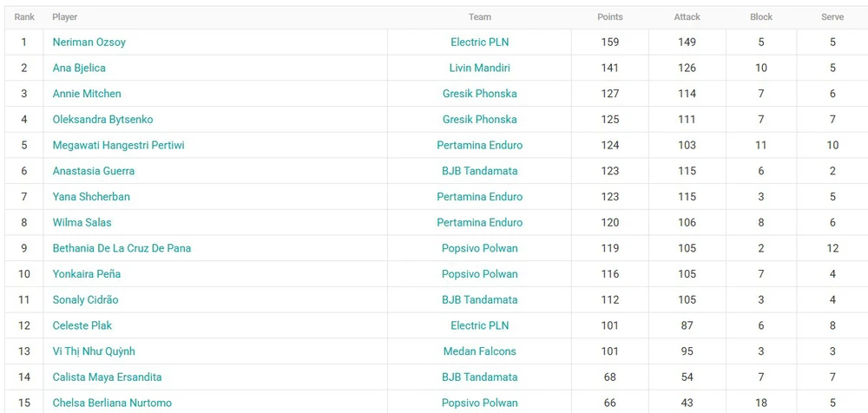This screenshot has height=413, width=868.
Task: Click Popsivo Polwan in Yonkaira Peña row
Action: tap(479, 274)
